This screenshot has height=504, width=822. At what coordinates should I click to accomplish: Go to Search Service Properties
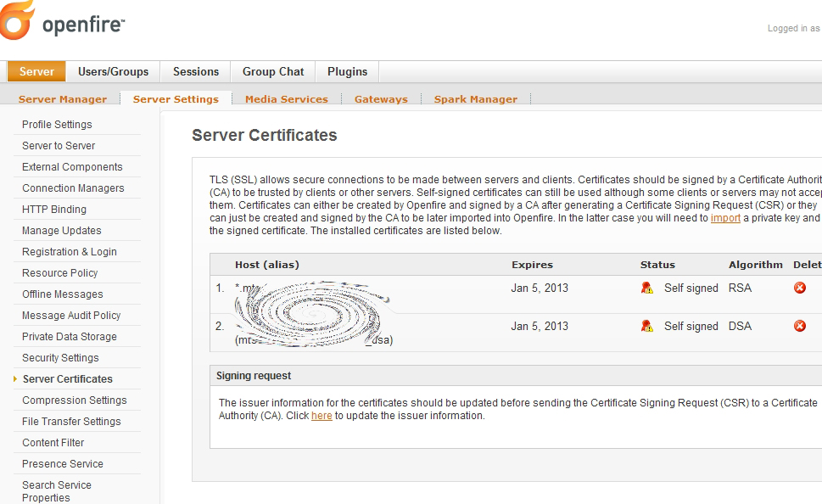pos(57,491)
